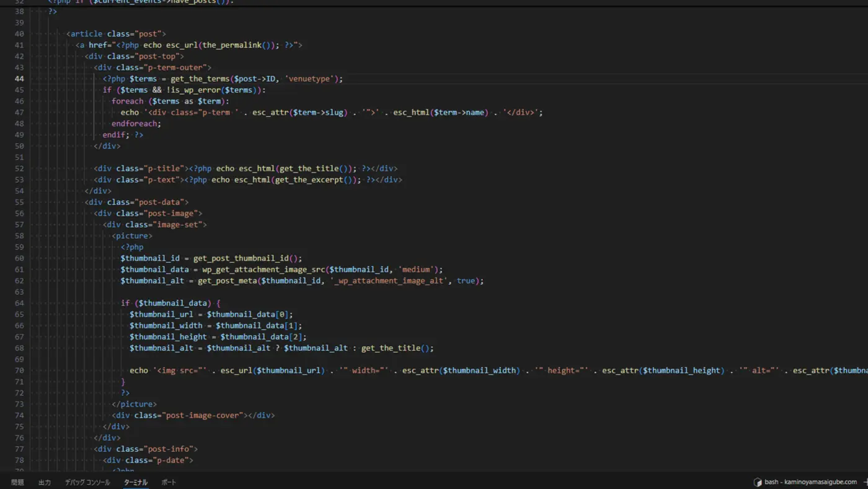
Task: Click the "post-top" class name
Action: coord(157,56)
